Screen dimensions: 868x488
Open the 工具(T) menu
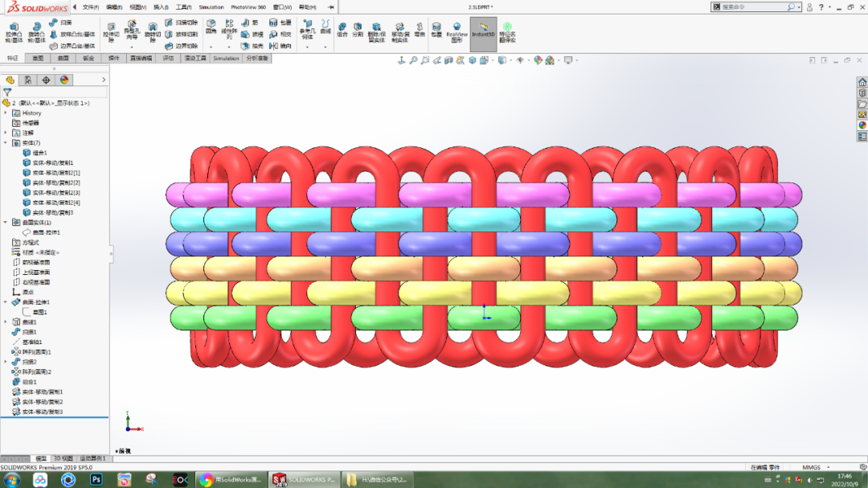183,7
